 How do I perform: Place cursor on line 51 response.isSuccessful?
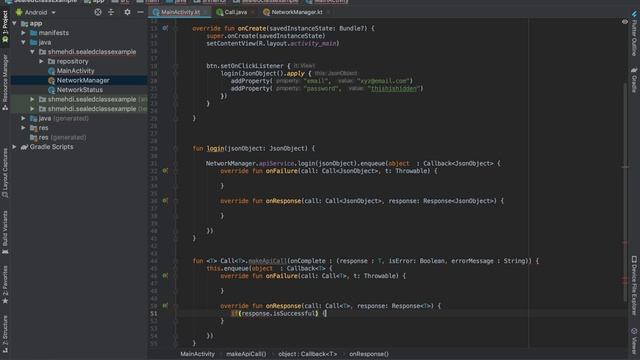tap(278, 313)
